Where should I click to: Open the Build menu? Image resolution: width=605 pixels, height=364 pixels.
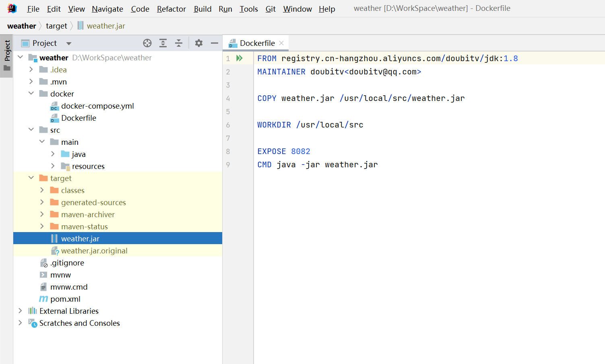click(202, 9)
